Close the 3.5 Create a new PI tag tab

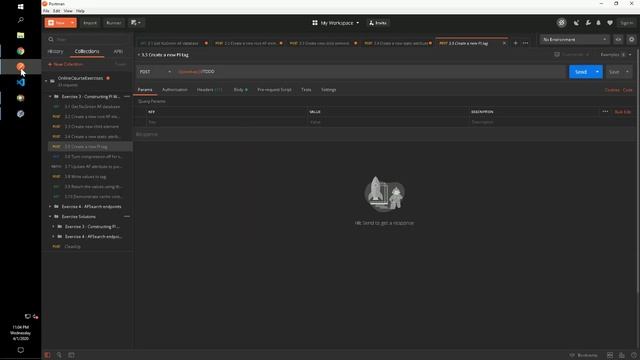504,43
